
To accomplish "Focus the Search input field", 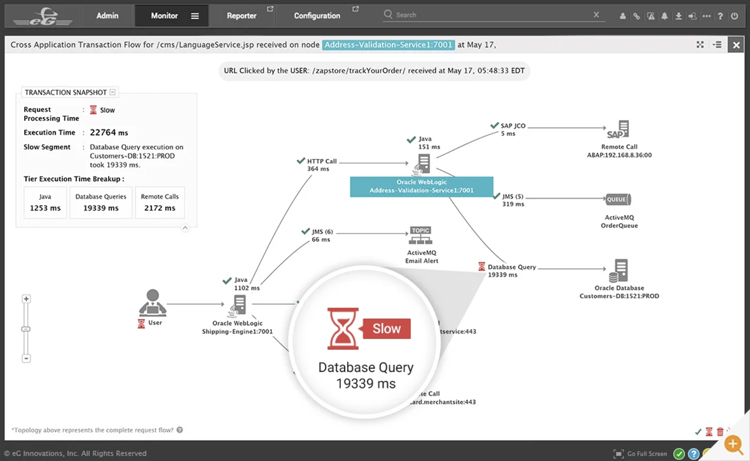I will tap(493, 15).
